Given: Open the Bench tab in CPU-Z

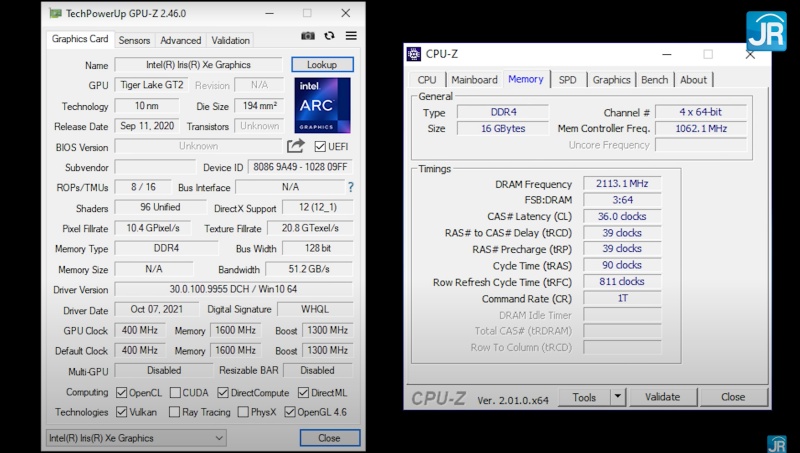Looking at the screenshot, I should click(x=654, y=80).
